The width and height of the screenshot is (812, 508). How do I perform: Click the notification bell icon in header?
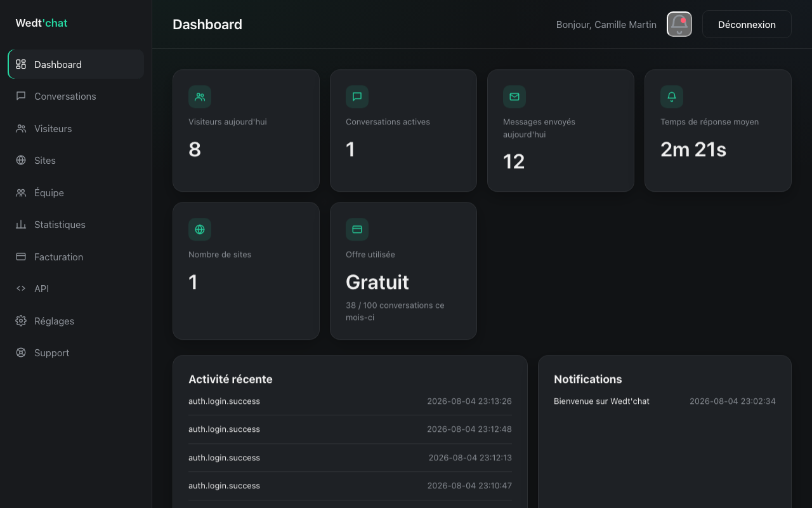(679, 24)
